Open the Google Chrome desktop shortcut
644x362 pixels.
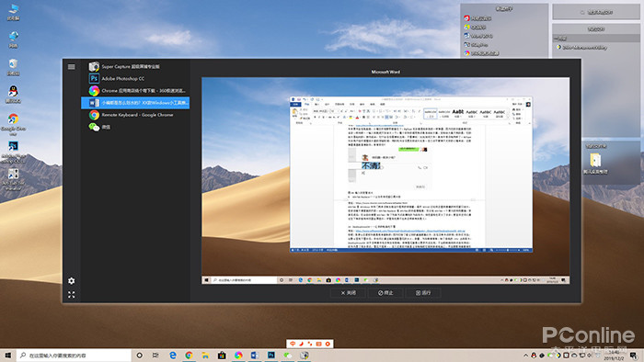tap(13, 124)
